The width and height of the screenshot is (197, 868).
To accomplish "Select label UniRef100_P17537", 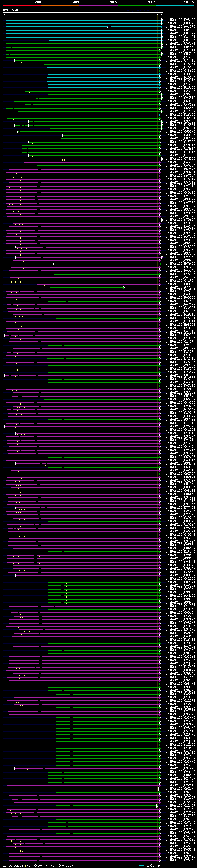I will (180, 111).
